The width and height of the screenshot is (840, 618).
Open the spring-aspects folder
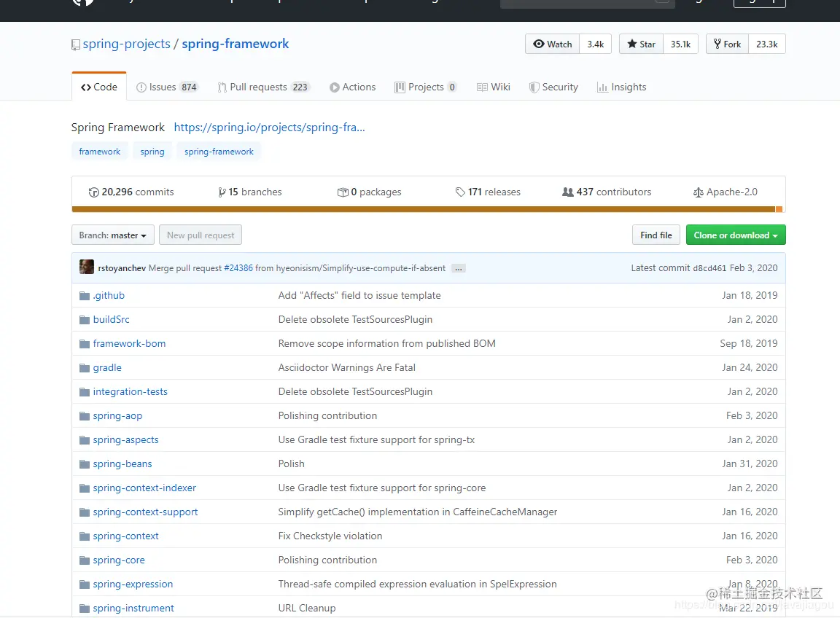pyautogui.click(x=126, y=440)
